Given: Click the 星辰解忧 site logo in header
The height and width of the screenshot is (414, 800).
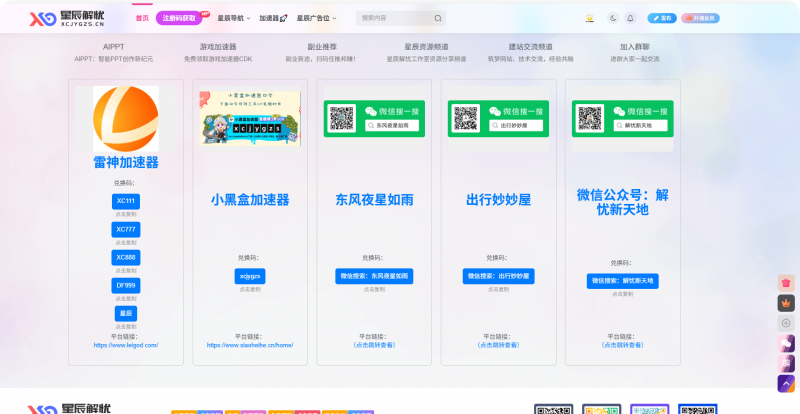Looking at the screenshot, I should [x=70, y=18].
